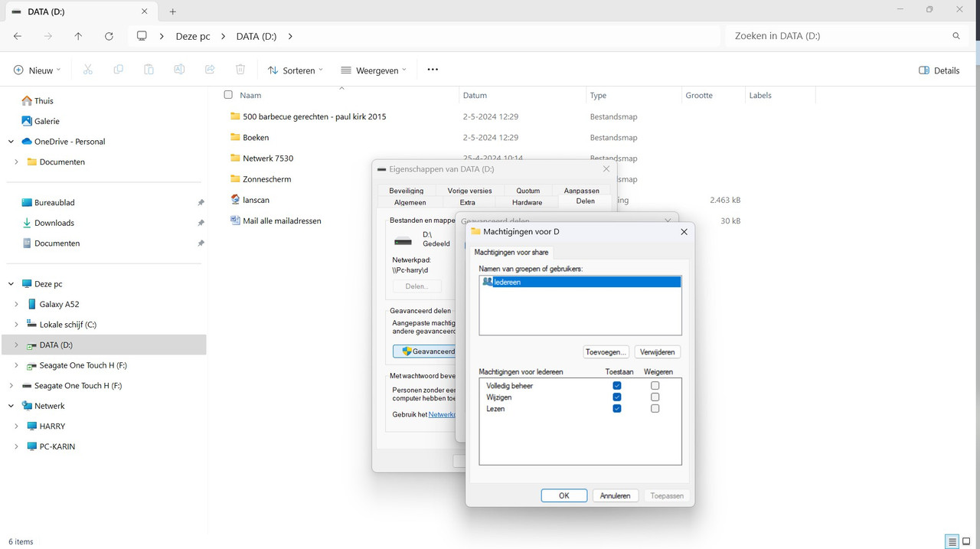Open the Nieuw dropdown menu

tap(37, 70)
